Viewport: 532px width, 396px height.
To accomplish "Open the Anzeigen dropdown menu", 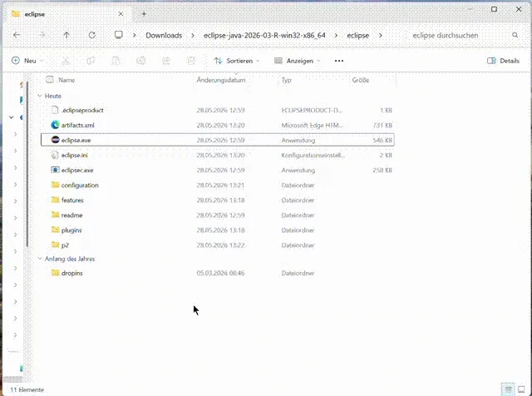I will (x=298, y=61).
